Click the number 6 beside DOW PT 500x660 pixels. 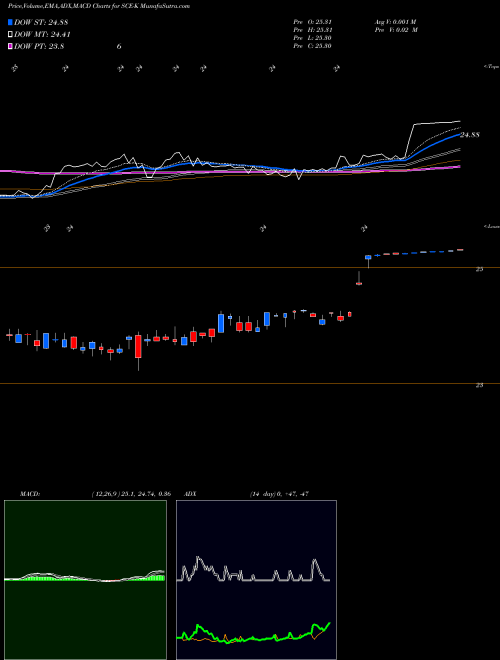tap(119, 47)
